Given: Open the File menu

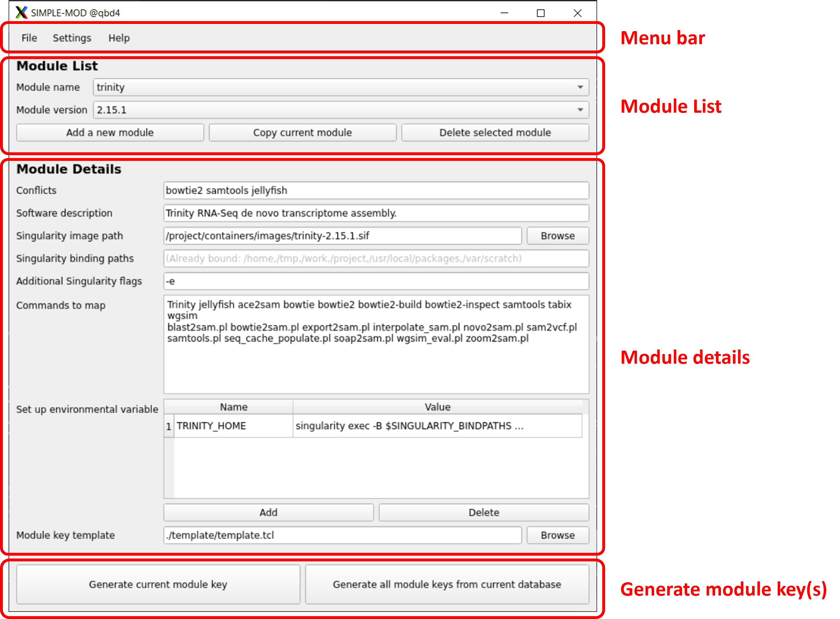Looking at the screenshot, I should (29, 38).
